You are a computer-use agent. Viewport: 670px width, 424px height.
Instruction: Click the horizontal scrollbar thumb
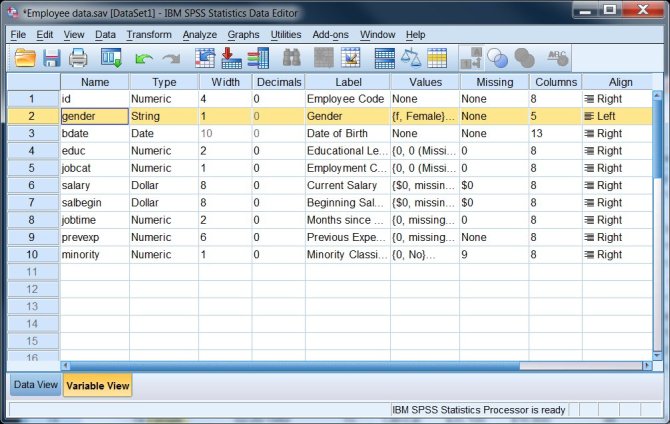(x=295, y=366)
